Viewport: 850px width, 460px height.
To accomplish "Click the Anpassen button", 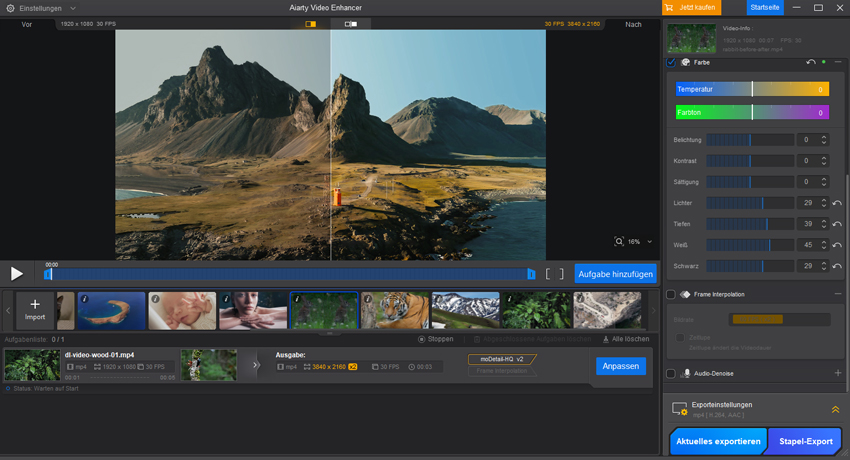I will coord(621,366).
